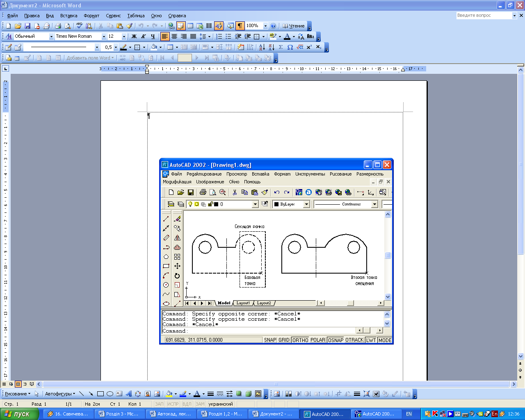Expand the Автофигуры shapes menu
Screen dimensions: 525x420
click(x=60, y=394)
